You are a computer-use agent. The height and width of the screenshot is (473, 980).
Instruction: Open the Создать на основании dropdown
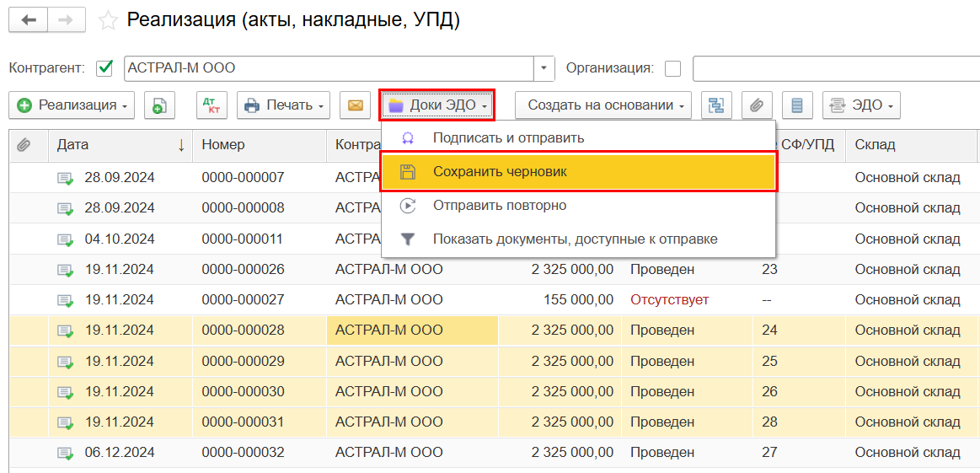coord(602,105)
